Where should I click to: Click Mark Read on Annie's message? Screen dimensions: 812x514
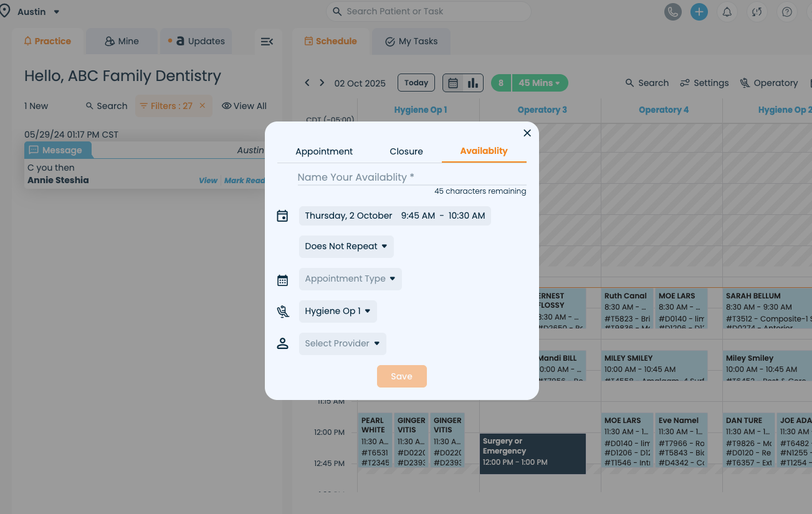click(244, 181)
